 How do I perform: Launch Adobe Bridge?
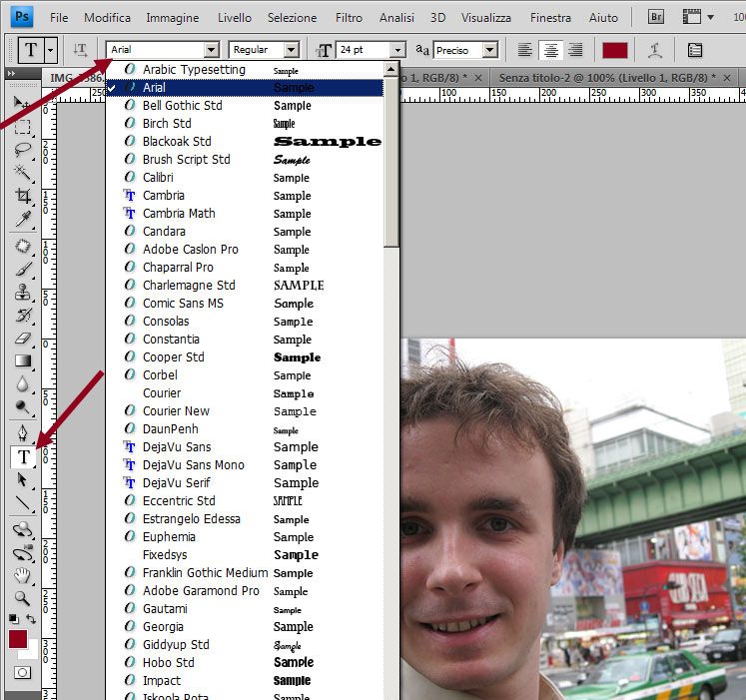(x=656, y=18)
